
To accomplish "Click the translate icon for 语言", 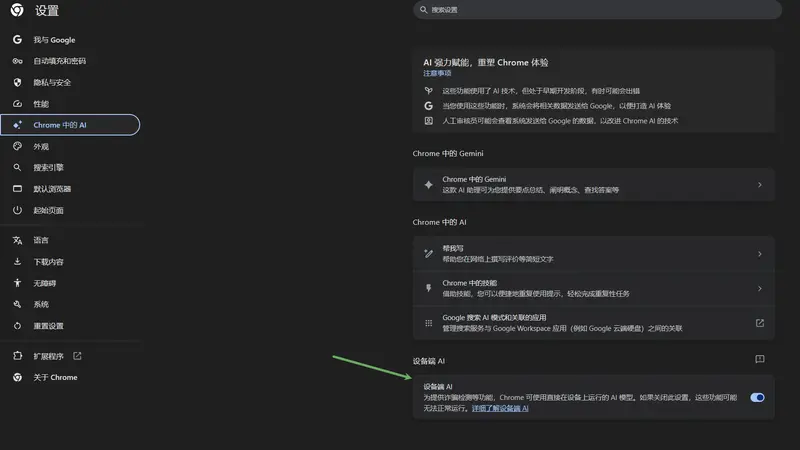I will (17, 240).
